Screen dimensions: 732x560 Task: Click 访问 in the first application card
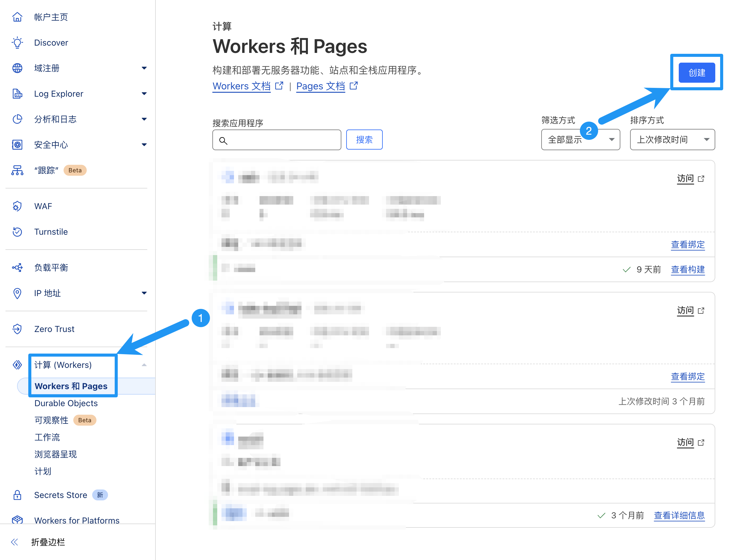(x=685, y=179)
